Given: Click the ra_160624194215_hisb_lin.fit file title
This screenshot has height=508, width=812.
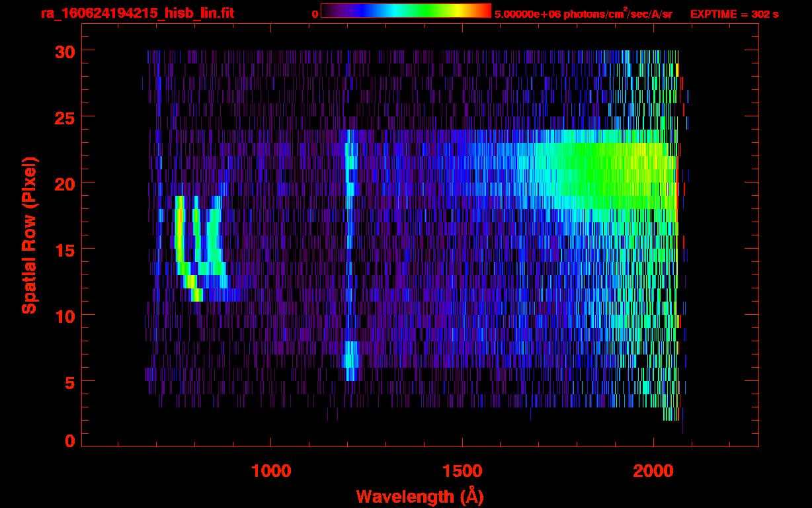Looking at the screenshot, I should pyautogui.click(x=137, y=13).
